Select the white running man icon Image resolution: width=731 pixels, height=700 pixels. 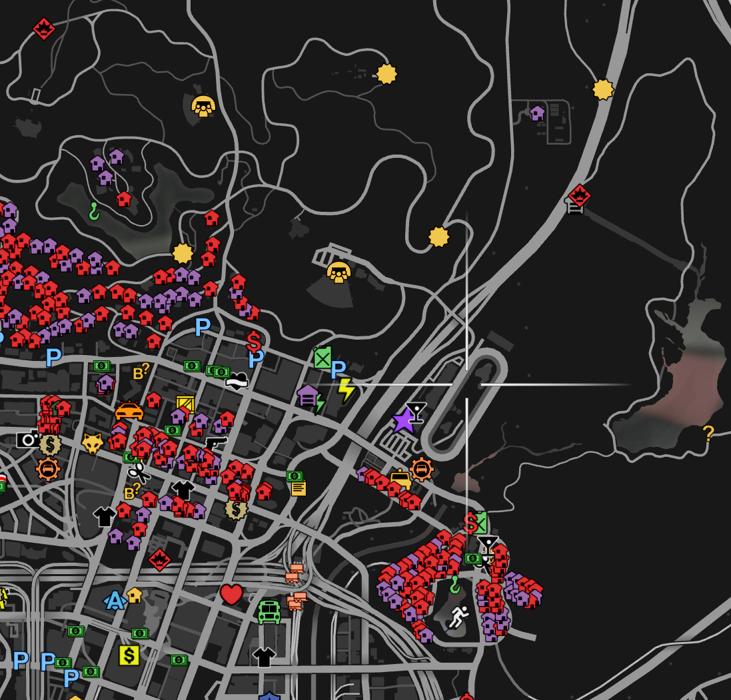click(458, 617)
